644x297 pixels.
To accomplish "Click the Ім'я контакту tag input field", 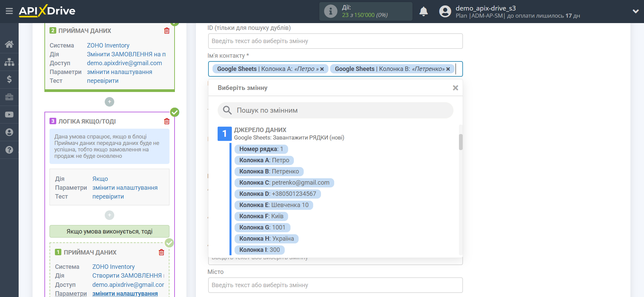I will pos(335,69).
